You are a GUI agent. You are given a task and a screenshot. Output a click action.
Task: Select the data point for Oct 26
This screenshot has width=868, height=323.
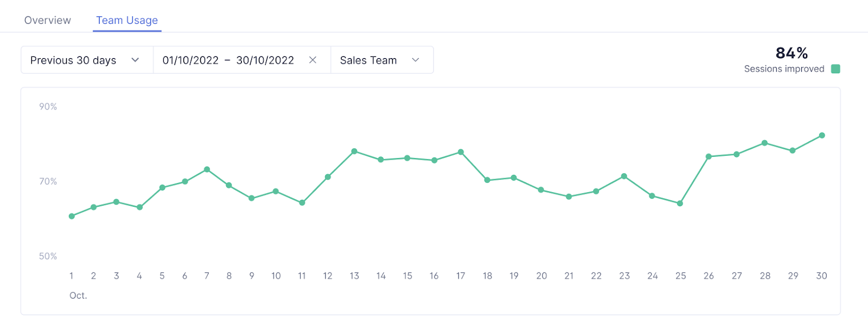click(x=709, y=156)
